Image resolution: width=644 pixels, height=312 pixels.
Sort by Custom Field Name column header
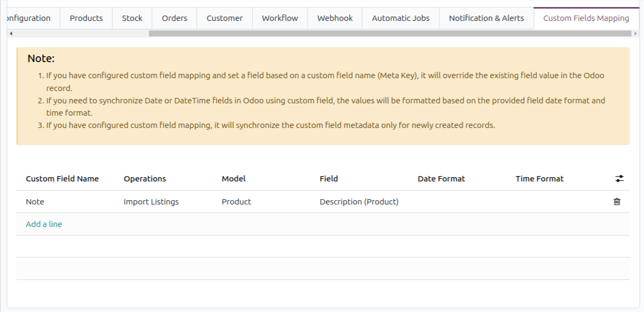(x=62, y=179)
